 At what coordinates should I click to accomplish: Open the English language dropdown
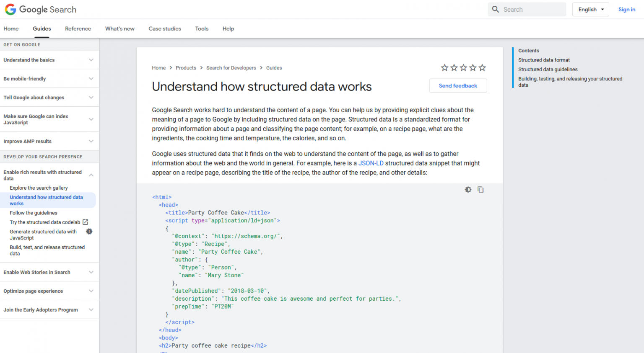point(590,9)
